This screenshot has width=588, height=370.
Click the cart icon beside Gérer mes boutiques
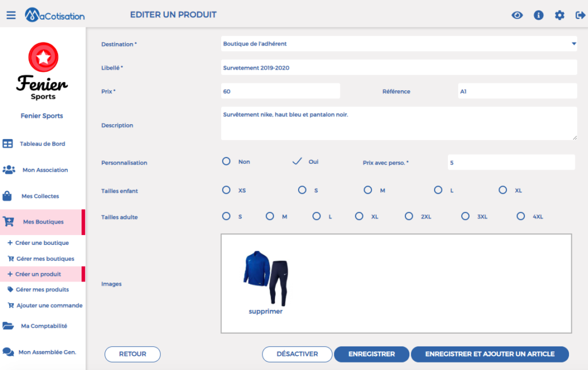[11, 259]
